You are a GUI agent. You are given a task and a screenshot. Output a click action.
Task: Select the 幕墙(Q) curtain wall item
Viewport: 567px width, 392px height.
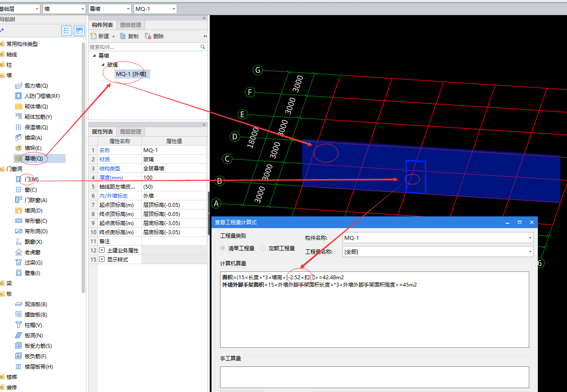tap(33, 159)
